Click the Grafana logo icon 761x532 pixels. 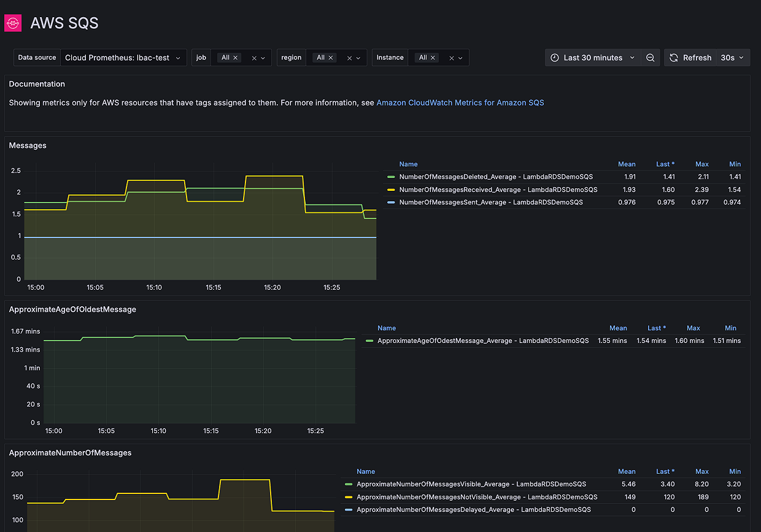tap(13, 23)
